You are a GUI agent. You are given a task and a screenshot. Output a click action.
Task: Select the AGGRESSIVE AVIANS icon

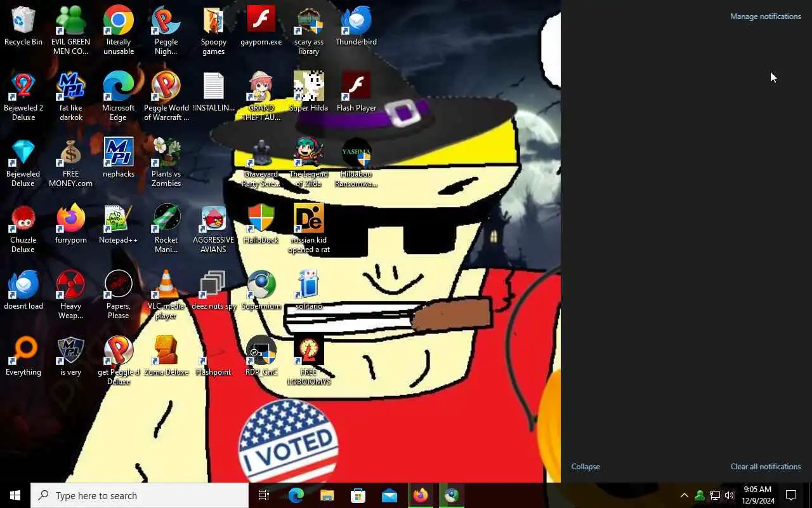(x=214, y=229)
